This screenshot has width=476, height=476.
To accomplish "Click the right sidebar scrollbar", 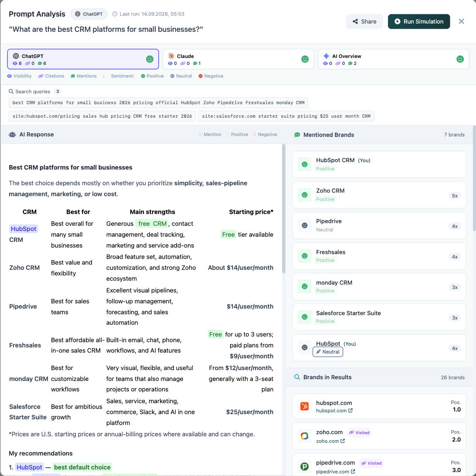I will [x=474, y=179].
